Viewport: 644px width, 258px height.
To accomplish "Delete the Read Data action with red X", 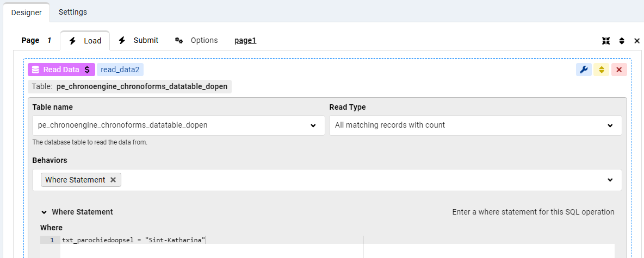I will coord(619,70).
